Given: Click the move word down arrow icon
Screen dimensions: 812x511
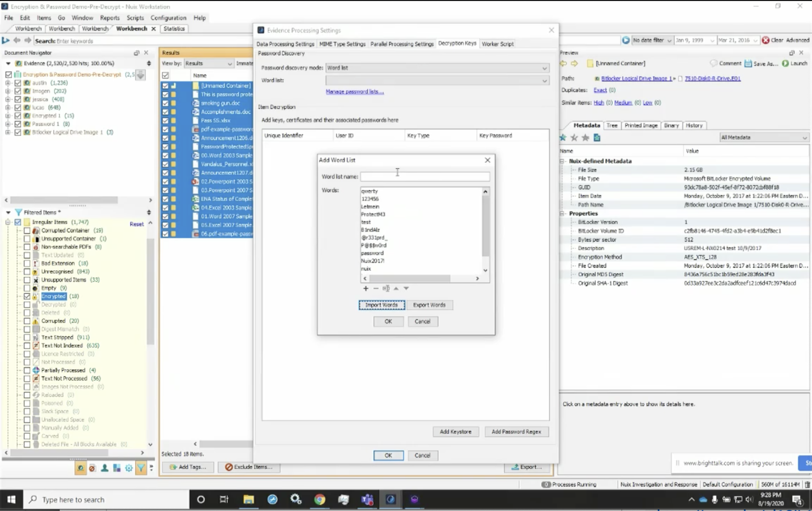Looking at the screenshot, I should (x=405, y=288).
